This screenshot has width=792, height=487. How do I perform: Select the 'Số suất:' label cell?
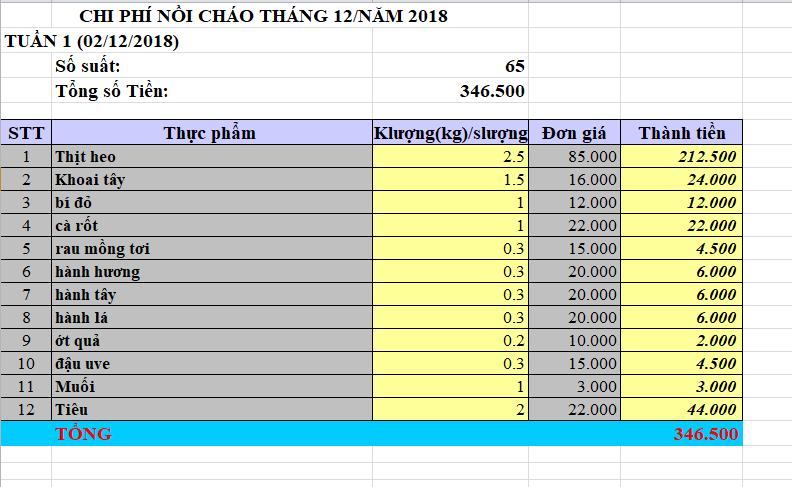click(x=88, y=67)
